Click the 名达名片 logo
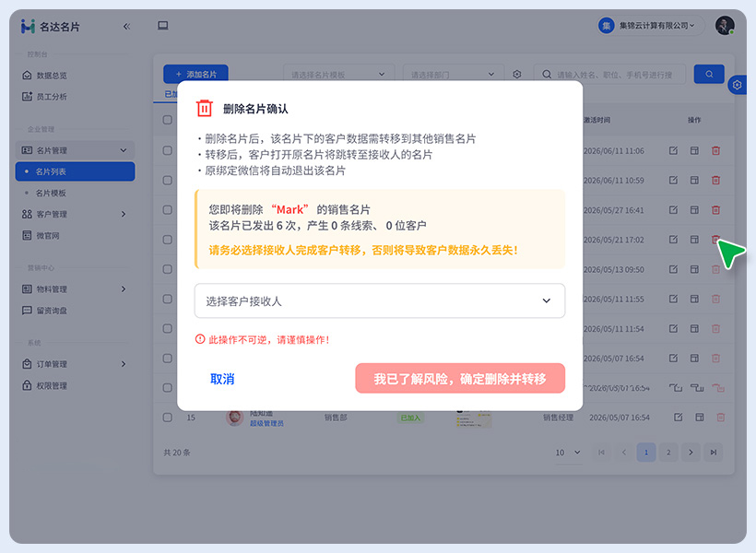 point(51,27)
